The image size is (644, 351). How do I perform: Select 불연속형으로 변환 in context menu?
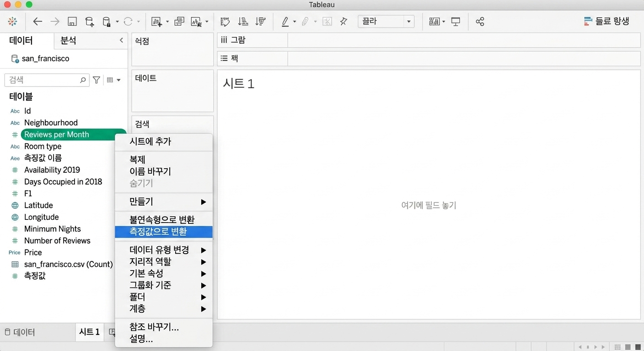pos(164,220)
